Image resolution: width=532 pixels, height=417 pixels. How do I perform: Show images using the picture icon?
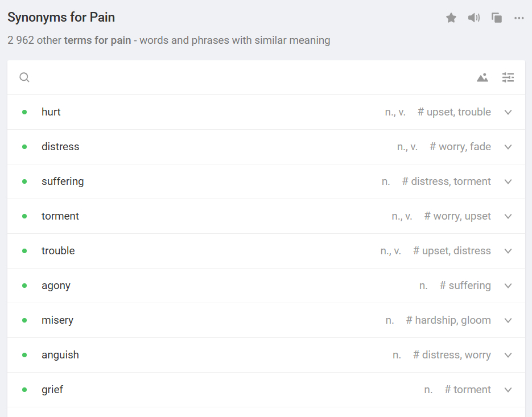point(482,78)
